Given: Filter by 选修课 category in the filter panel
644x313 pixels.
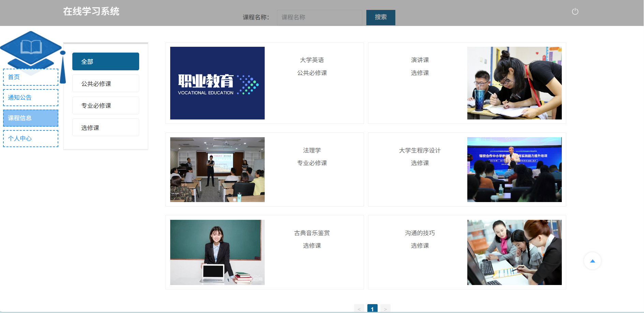Looking at the screenshot, I should click(x=105, y=128).
